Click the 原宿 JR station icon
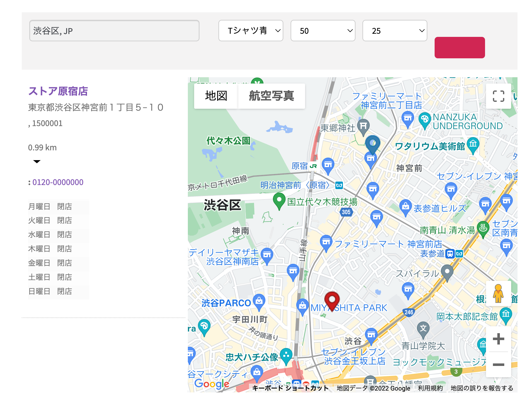This screenshot has width=532, height=394. [x=313, y=166]
